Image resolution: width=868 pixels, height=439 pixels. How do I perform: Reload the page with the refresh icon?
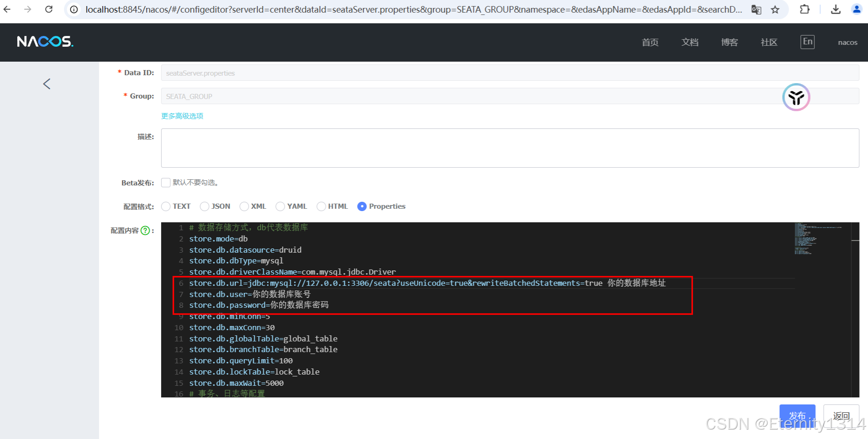(49, 9)
